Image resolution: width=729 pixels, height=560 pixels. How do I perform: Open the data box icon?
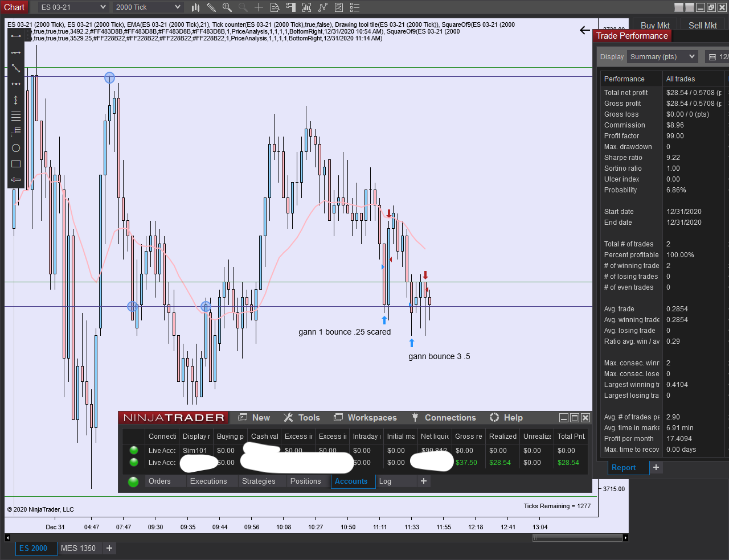pyautogui.click(x=275, y=7)
